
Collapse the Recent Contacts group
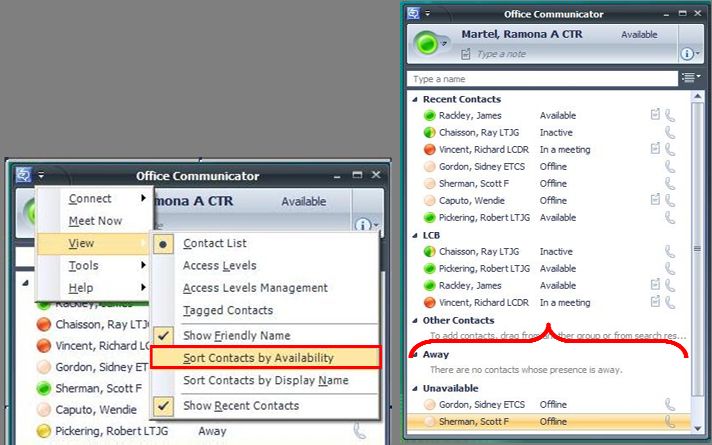[x=414, y=99]
